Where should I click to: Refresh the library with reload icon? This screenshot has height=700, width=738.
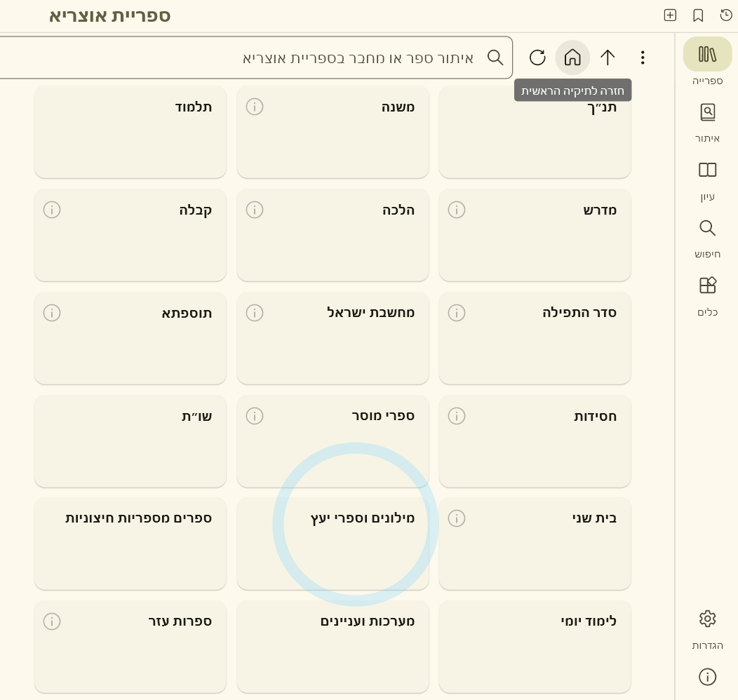pyautogui.click(x=537, y=58)
